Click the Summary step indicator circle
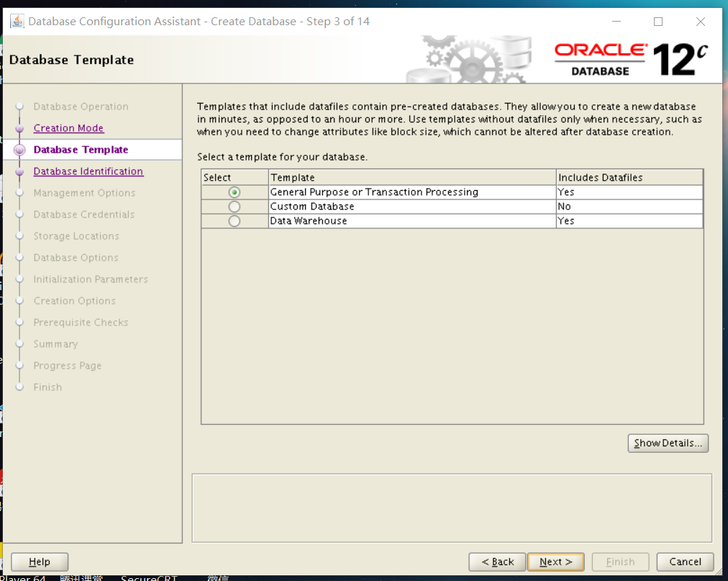728x581 pixels. point(19,344)
